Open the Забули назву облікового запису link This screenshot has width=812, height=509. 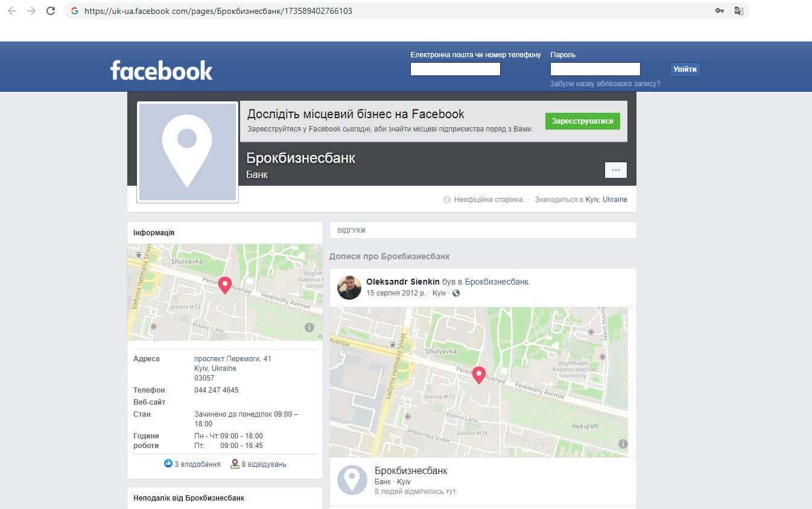point(605,84)
